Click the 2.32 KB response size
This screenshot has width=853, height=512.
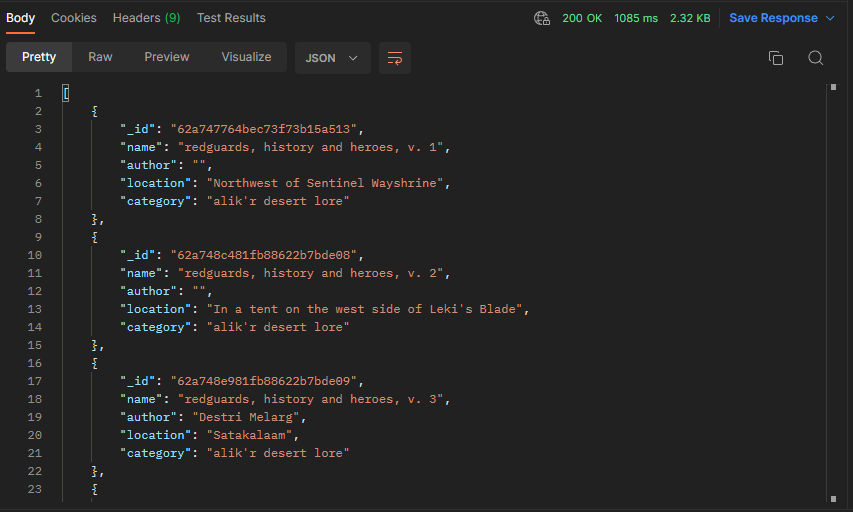pyautogui.click(x=690, y=18)
